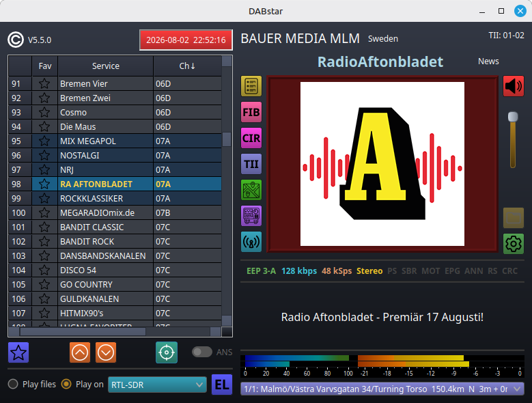
Task: Favorite Cosmo via its star
Action: (x=44, y=112)
